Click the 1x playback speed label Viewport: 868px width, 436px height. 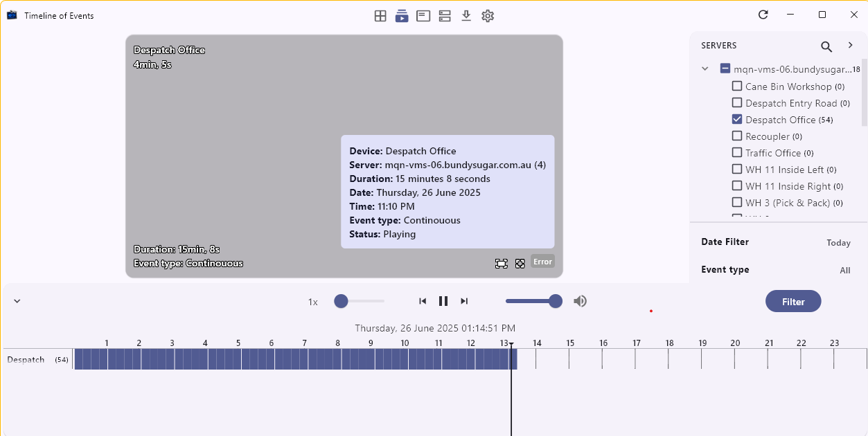(313, 302)
